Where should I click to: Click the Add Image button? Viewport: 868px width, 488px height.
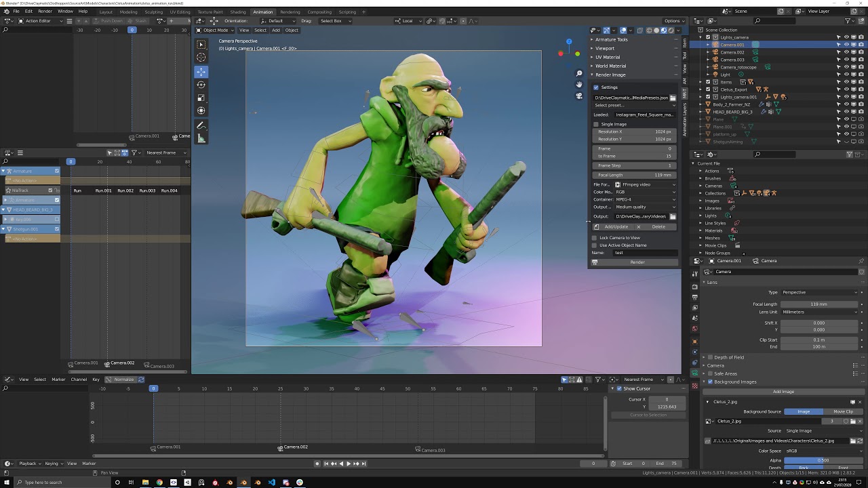[783, 392]
